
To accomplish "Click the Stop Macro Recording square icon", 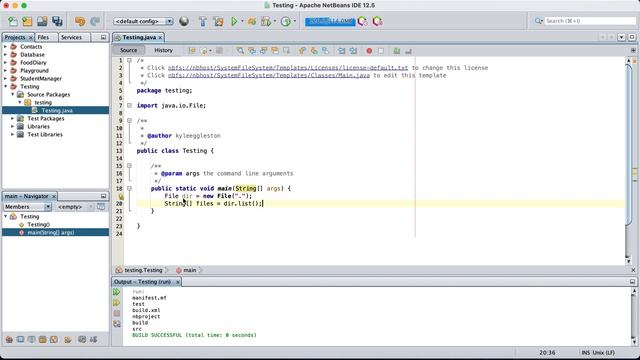I will tap(381, 51).
